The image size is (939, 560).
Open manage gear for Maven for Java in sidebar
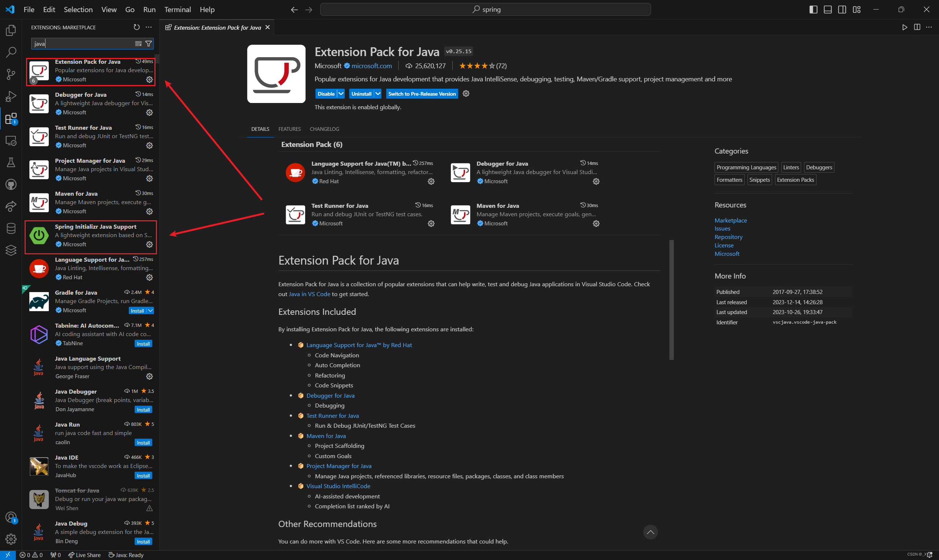pyautogui.click(x=150, y=211)
